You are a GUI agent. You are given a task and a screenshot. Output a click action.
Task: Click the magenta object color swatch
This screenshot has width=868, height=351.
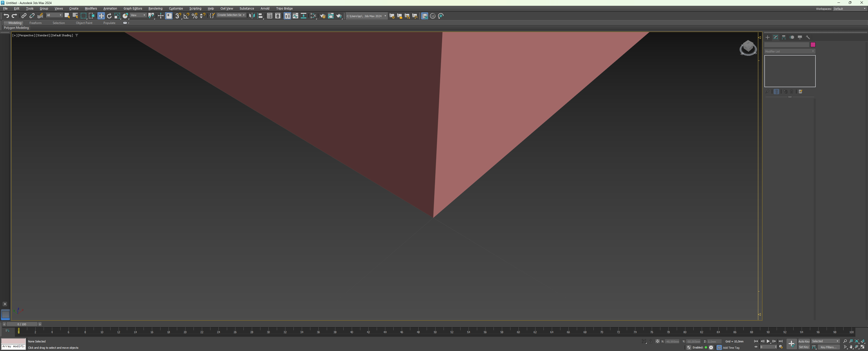coord(813,44)
